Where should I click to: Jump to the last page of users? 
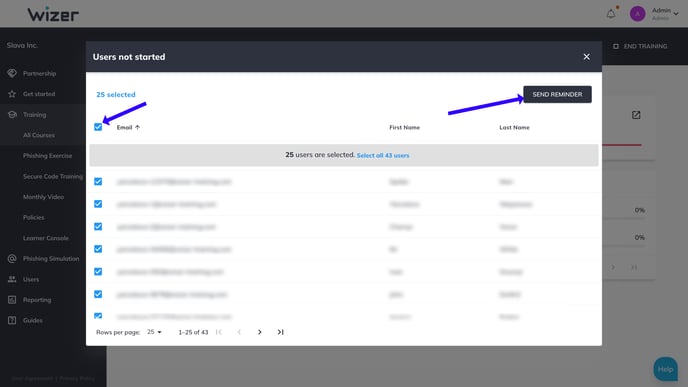click(x=280, y=332)
